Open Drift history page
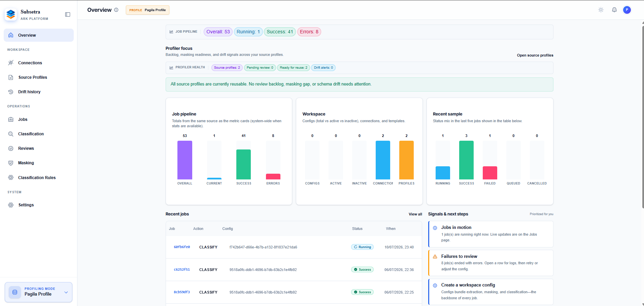This screenshot has width=644, height=306. [39, 92]
